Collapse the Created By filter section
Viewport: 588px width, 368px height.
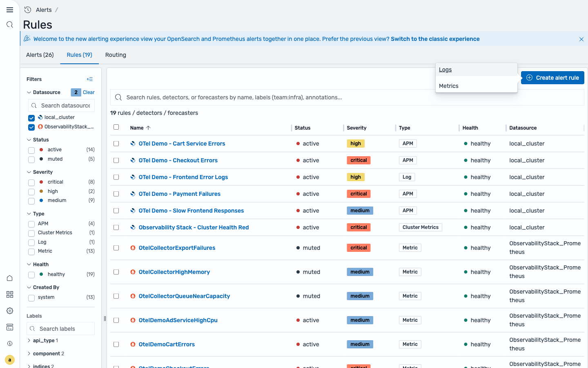(x=29, y=287)
